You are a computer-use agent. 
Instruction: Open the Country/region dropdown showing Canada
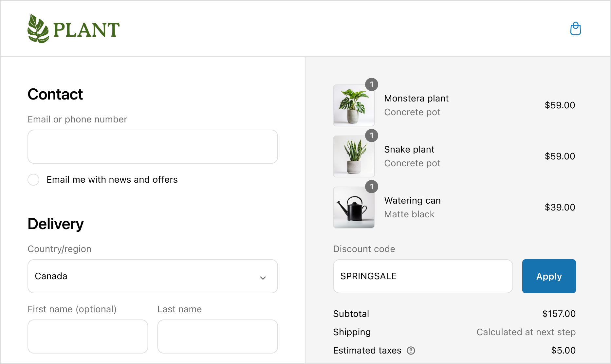(x=153, y=276)
